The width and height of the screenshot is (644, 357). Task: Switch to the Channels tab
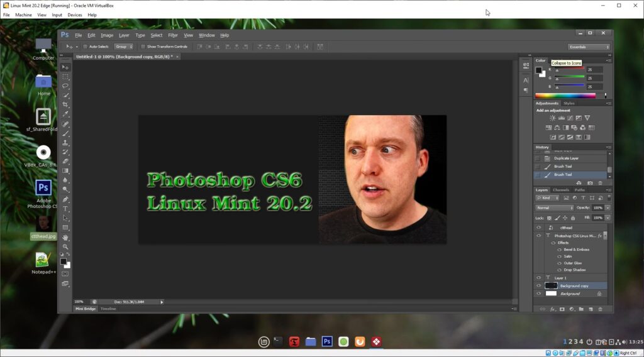[x=561, y=190]
